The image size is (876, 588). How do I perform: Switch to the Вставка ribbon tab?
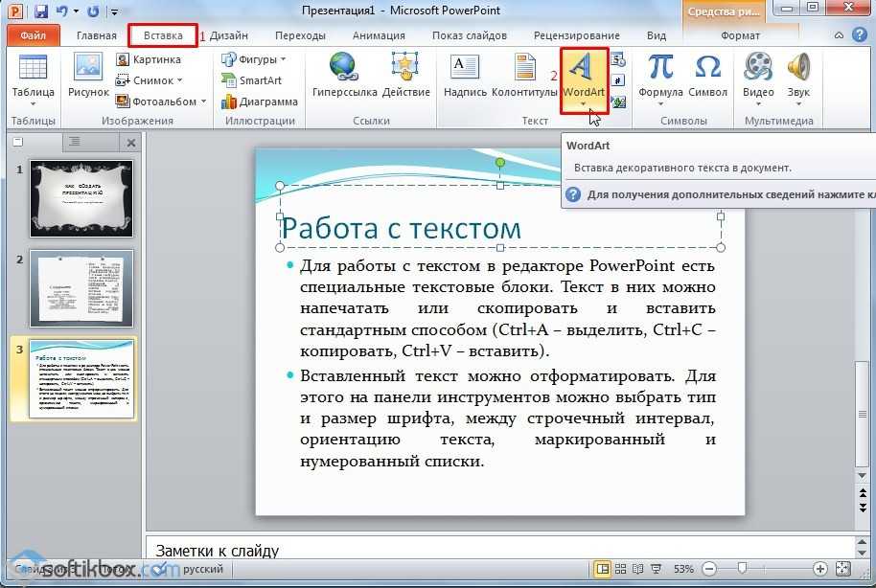click(x=163, y=35)
